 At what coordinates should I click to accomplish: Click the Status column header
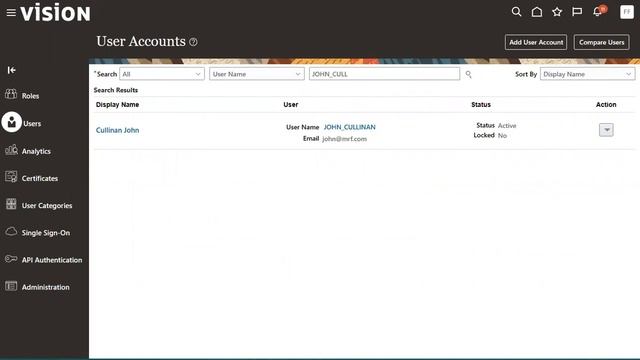(x=481, y=104)
